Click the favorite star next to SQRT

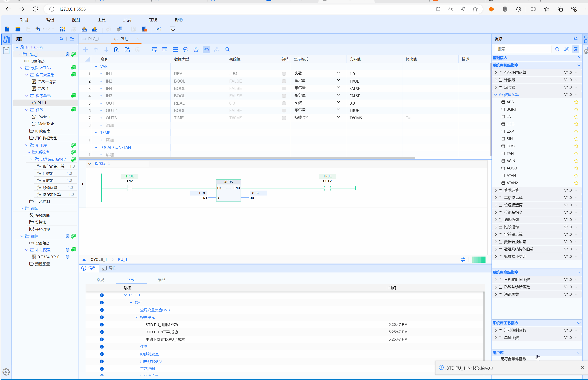[576, 109]
